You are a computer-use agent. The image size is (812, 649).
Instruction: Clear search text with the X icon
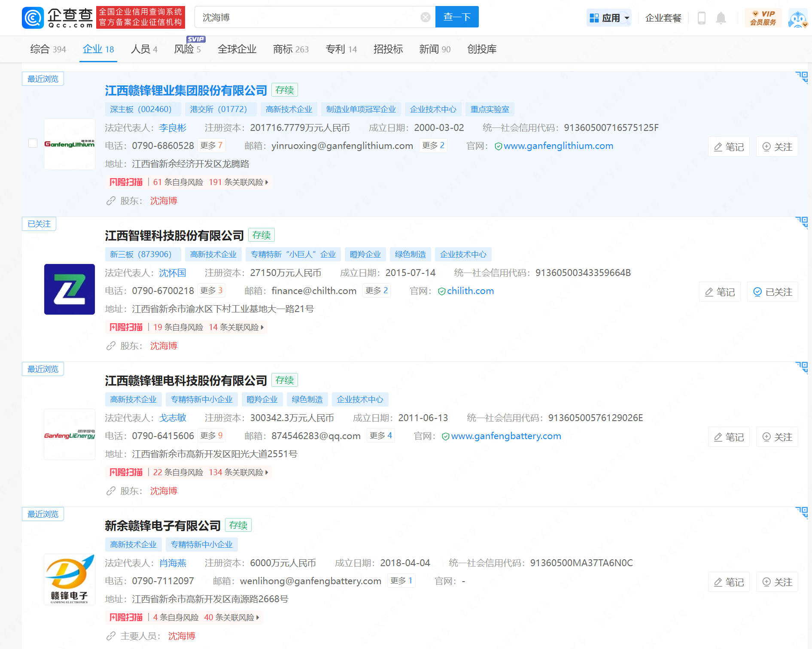[x=425, y=17]
